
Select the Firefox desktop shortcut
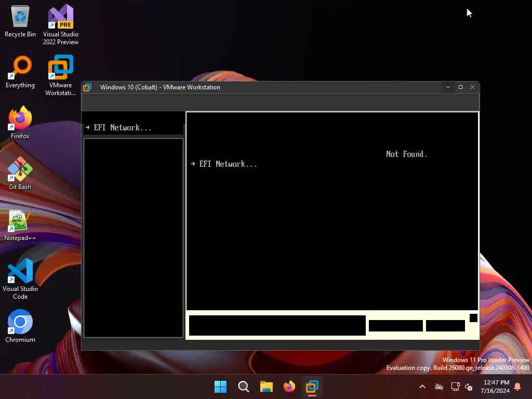(20, 123)
